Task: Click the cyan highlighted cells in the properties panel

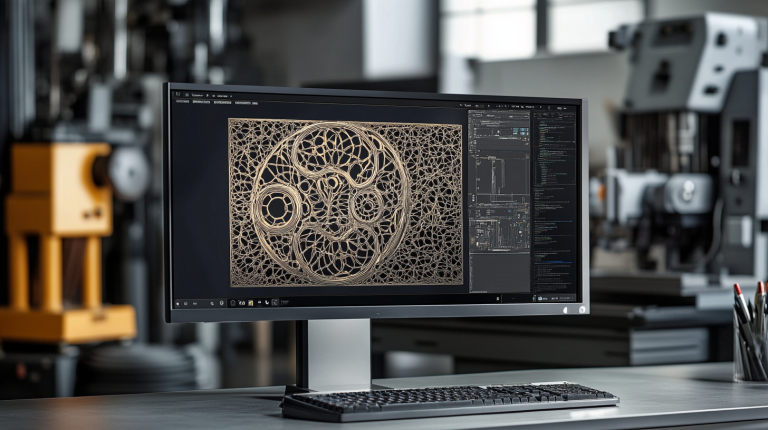Action: 520,131
